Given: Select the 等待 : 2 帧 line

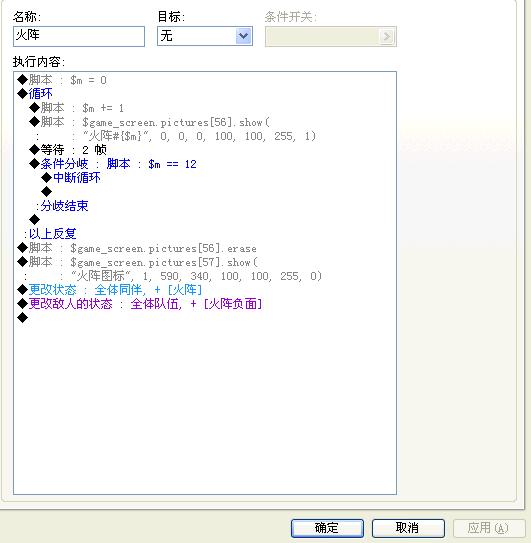Looking at the screenshot, I should (68, 150).
